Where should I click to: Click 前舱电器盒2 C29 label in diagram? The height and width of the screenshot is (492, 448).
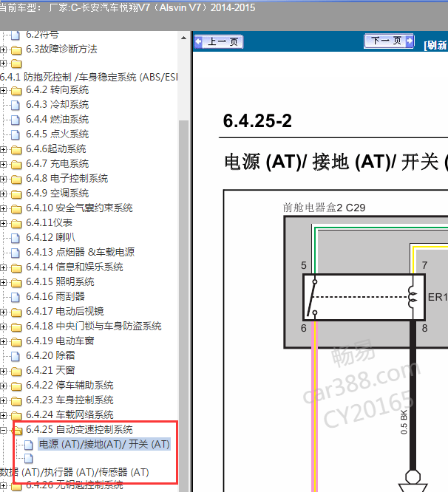pyautogui.click(x=324, y=208)
